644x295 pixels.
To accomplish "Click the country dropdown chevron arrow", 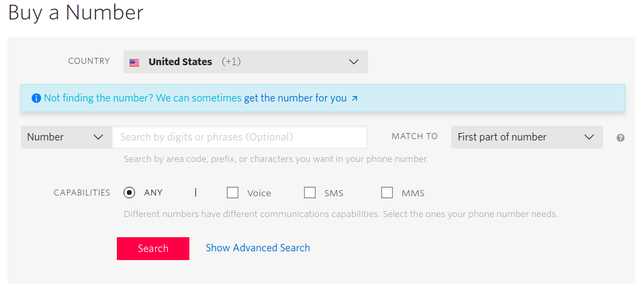I will [x=354, y=62].
